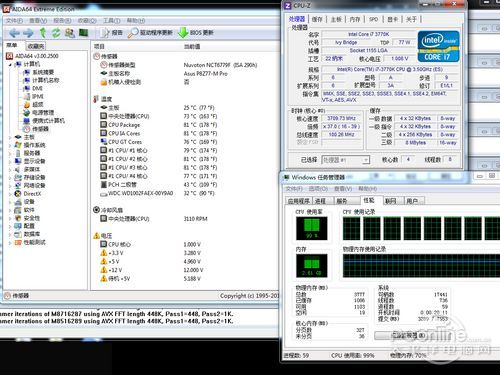This screenshot has width=500, height=375.
Task: Click the Forward arrow in AIDA64 toolbar
Action: [28, 33]
